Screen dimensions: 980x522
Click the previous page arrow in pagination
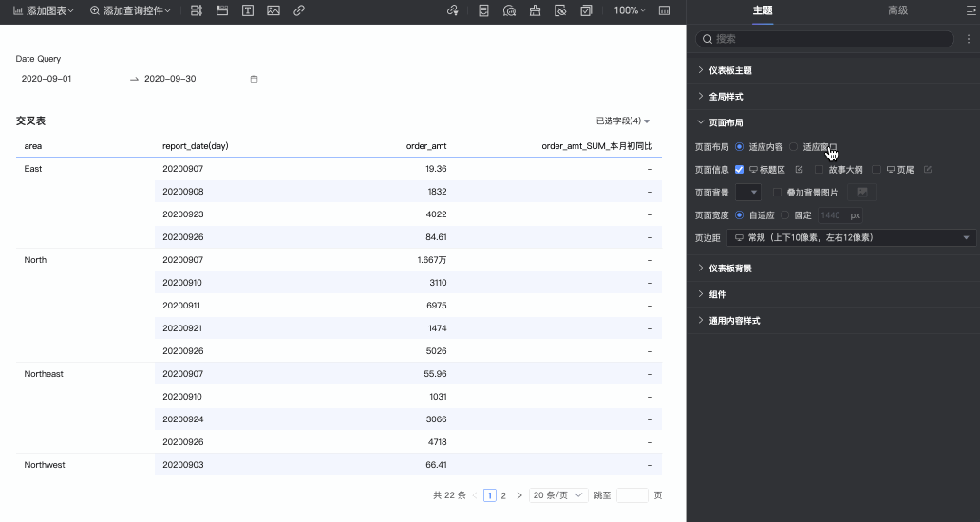click(475, 495)
